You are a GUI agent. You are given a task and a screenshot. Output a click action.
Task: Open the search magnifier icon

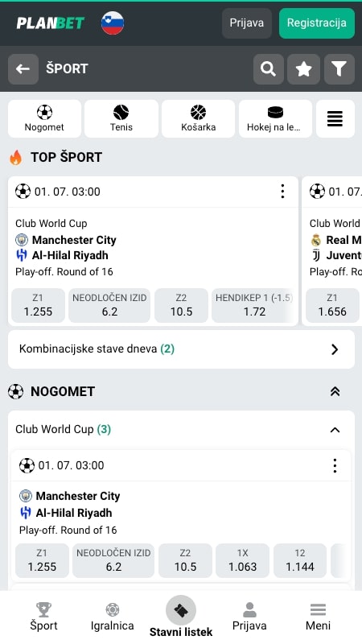click(269, 69)
